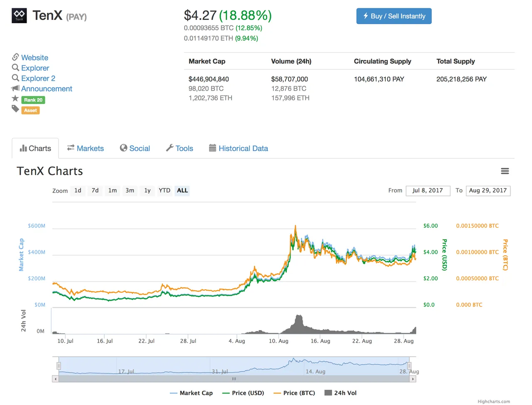The image size is (532, 405).
Task: Set chart zoom to 1d
Action: 78,190
